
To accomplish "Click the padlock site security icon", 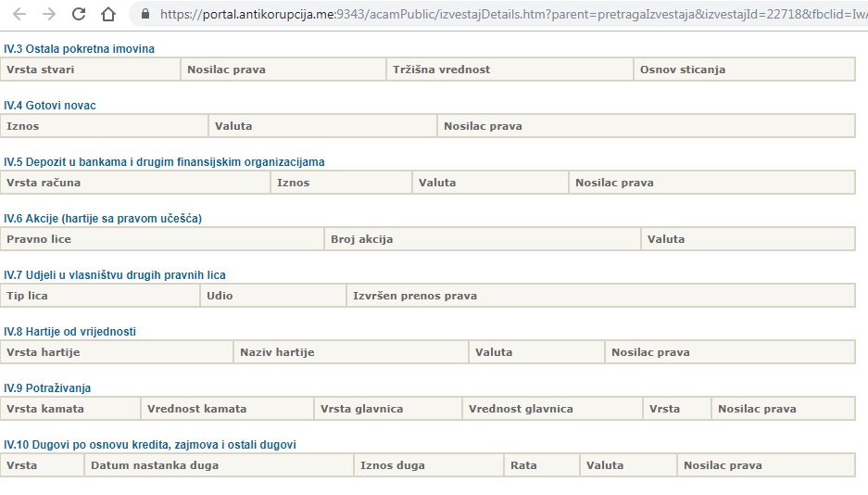I will (x=144, y=15).
